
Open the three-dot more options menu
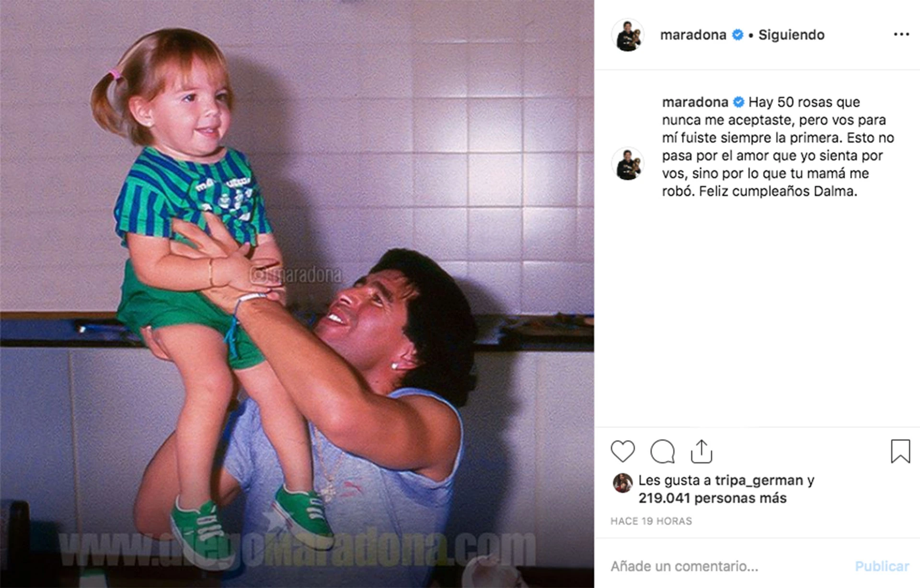901,34
